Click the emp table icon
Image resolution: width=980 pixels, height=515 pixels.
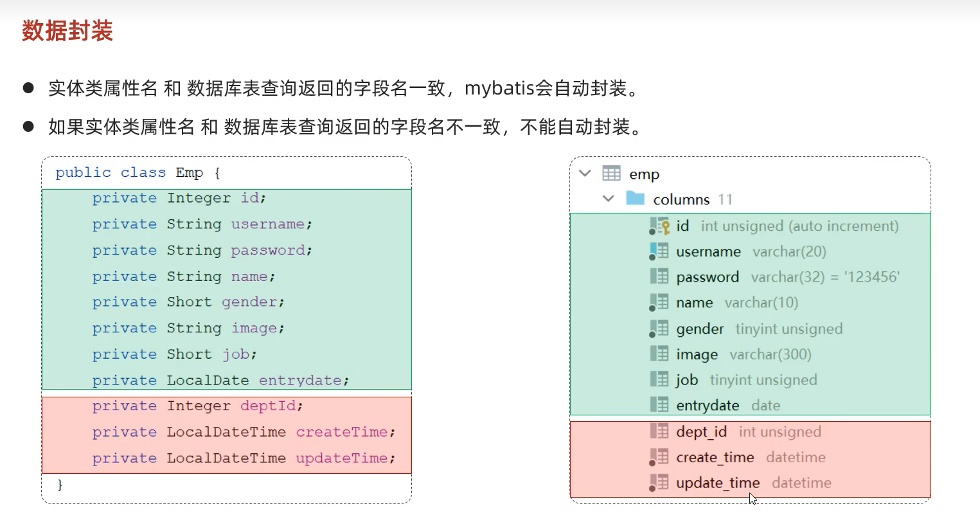[611, 173]
